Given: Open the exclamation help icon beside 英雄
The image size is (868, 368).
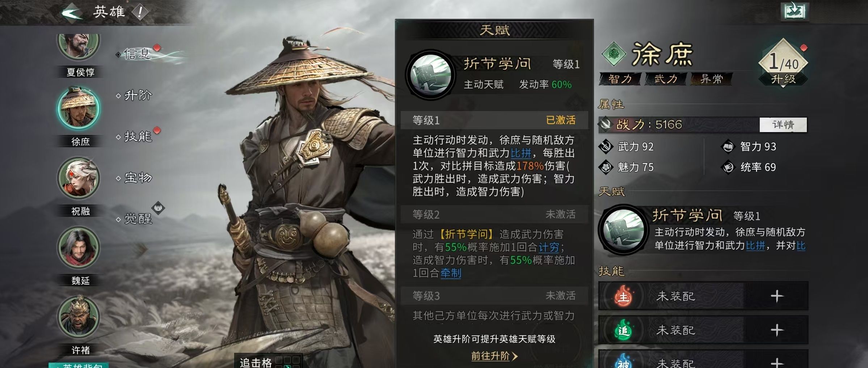Looking at the screenshot, I should point(140,13).
